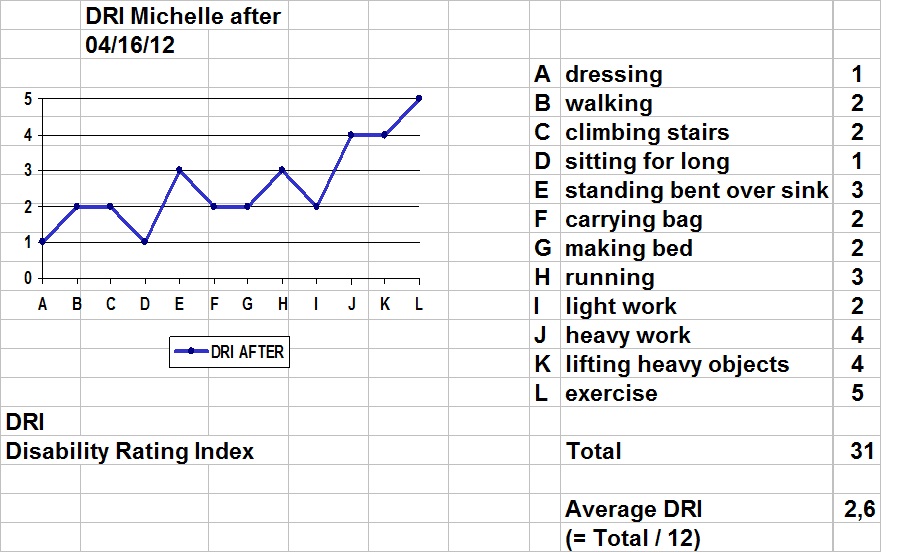Viewport: 916px width, 552px height.
Task: Select the score 4 beside heavy work
Action: coord(856,335)
